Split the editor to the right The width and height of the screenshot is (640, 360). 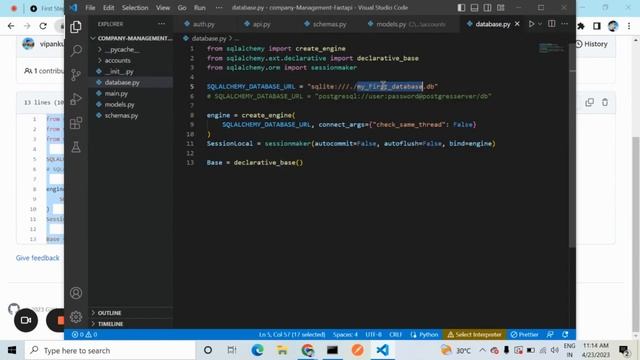pos(551,24)
